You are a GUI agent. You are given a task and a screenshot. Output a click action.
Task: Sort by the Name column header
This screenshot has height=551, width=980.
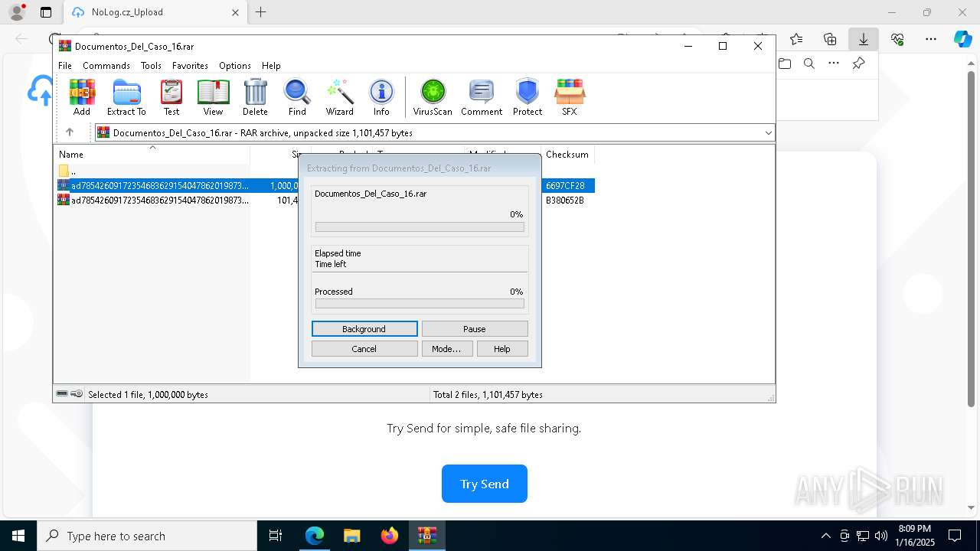[x=152, y=154]
